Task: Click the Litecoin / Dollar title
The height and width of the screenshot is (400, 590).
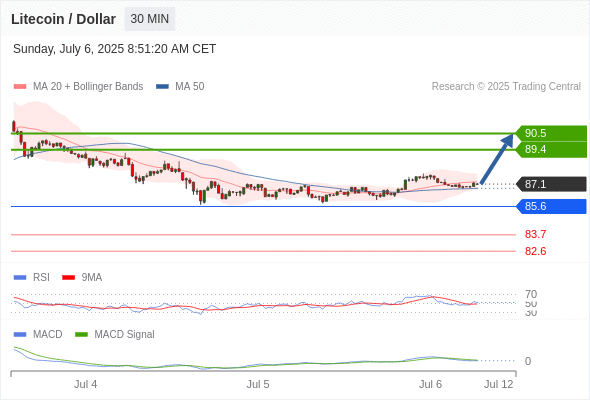Action: [63, 19]
